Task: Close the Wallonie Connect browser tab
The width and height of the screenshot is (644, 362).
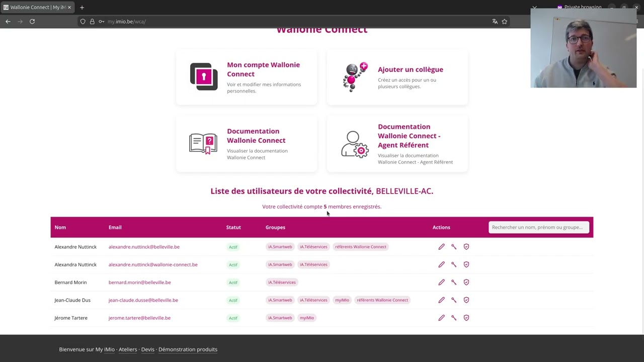Action: [x=69, y=8]
